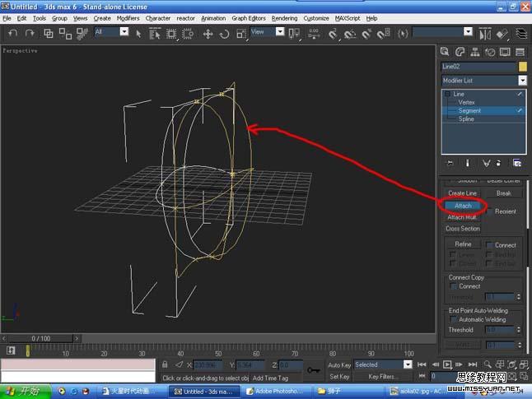Click the Cross Section button
The width and height of the screenshot is (532, 399).
pyautogui.click(x=463, y=229)
